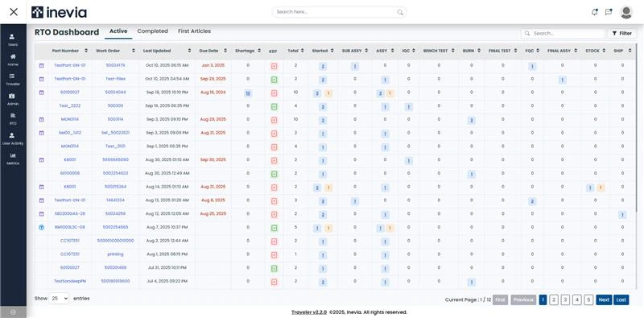Switch to the First Articles tab
Image resolution: width=644 pixels, height=318 pixels.
tap(194, 31)
